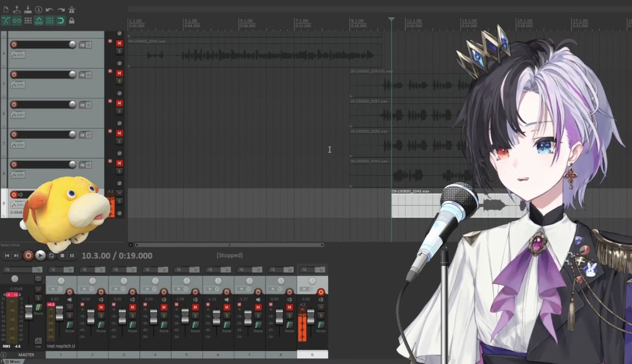Select mixer channel 9 number label

(x=312, y=354)
